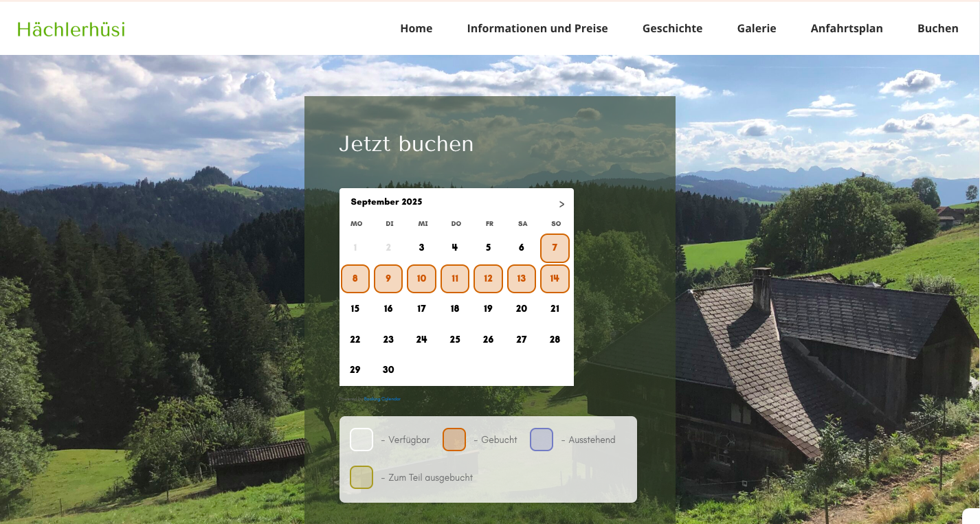Screen dimensions: 980x524
Task: Click booked date September 7
Action: pos(555,248)
